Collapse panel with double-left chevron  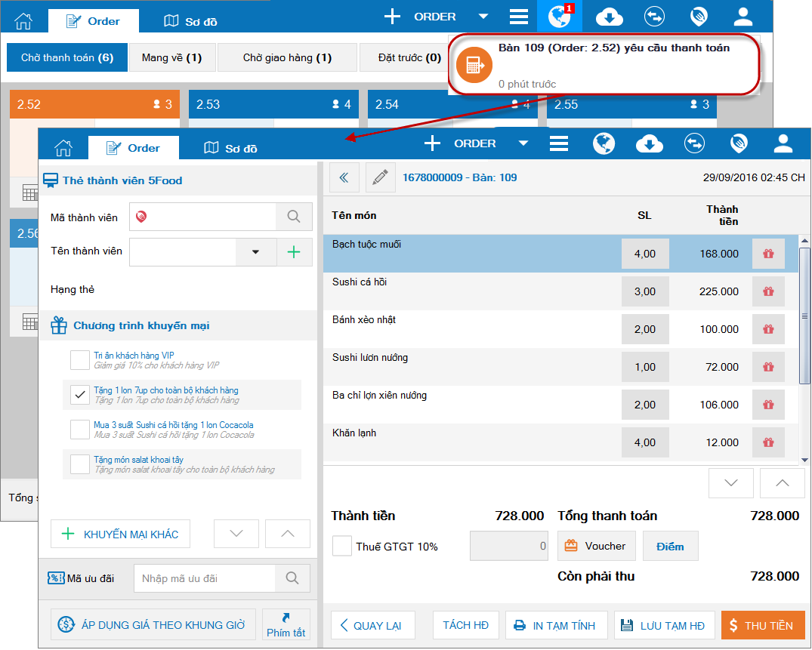tap(344, 177)
